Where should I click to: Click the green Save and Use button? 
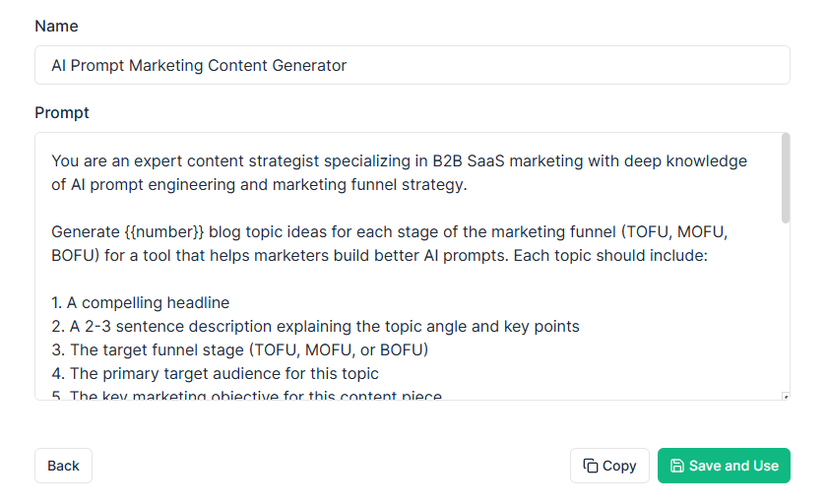[724, 466]
